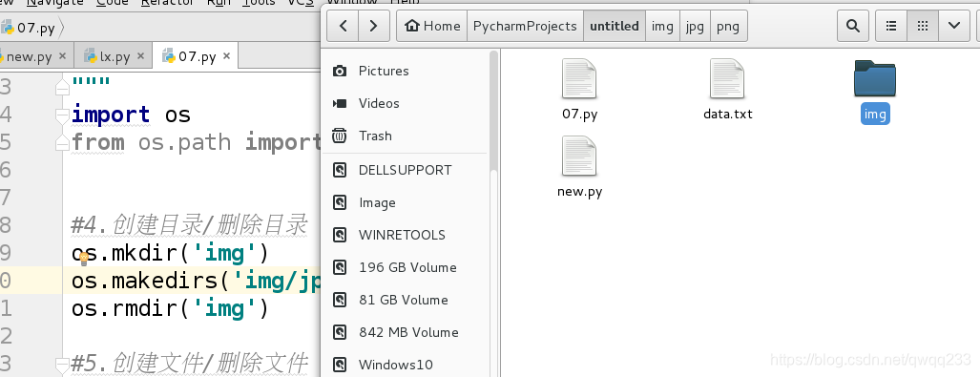Switch to the new.py editor tab

[x=29, y=57]
